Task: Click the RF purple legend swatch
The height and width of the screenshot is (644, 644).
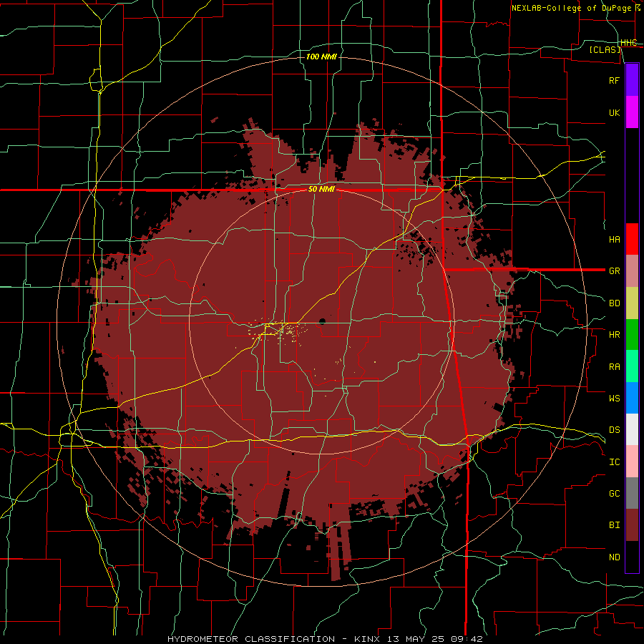Action: point(632,80)
